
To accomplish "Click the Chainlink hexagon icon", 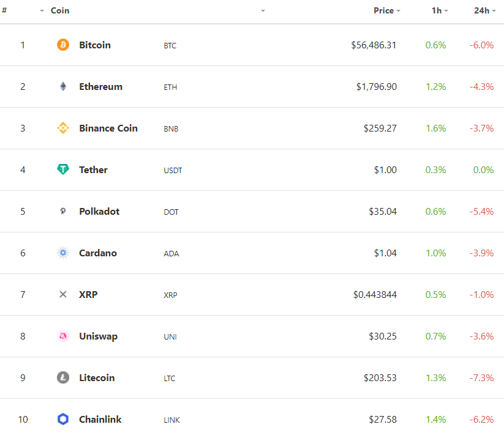I will click(63, 420).
